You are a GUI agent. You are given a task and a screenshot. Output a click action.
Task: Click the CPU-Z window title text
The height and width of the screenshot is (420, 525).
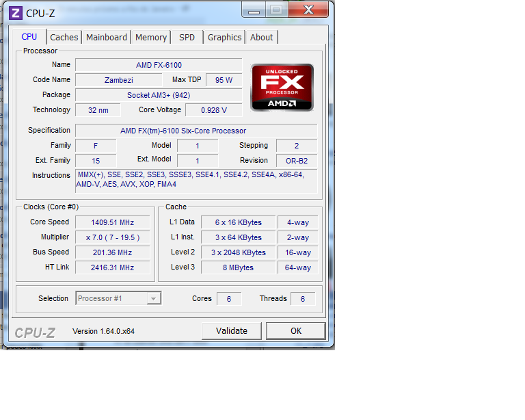point(40,14)
